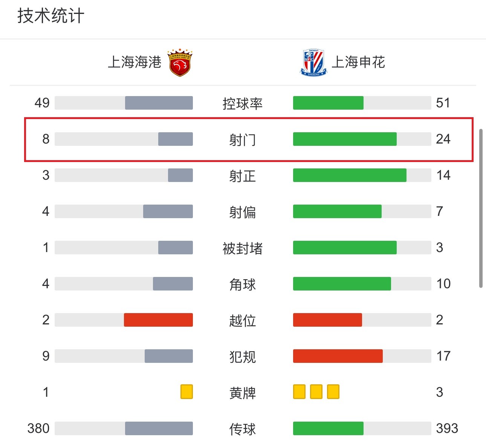
Task: Click Shanghai Port's single yellow card icon
Action: click(x=186, y=392)
